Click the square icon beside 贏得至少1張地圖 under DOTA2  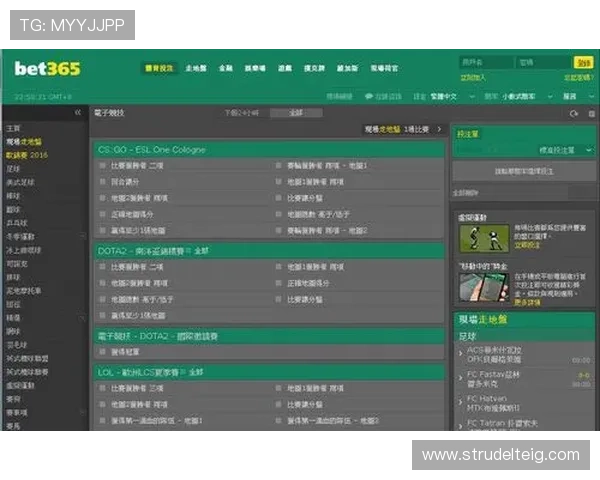coord(103,315)
